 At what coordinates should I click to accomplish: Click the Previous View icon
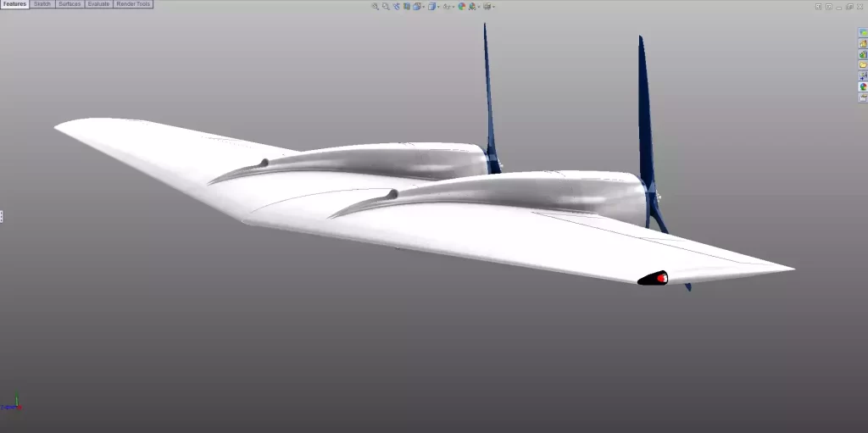396,6
